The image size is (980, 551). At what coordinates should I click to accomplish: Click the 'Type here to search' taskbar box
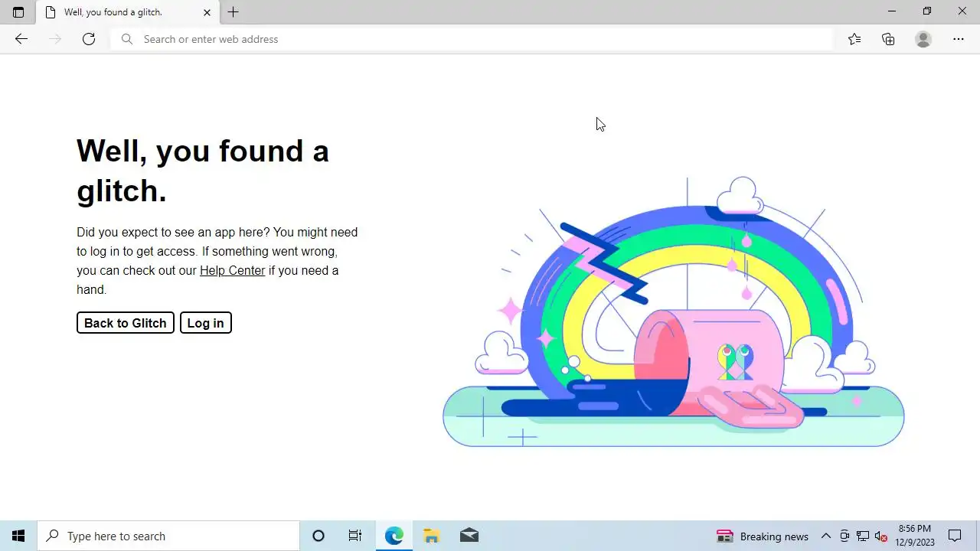click(168, 536)
